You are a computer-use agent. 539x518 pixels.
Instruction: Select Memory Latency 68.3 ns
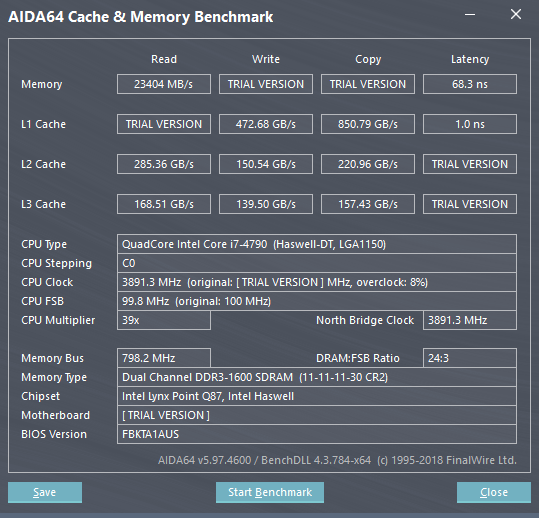[470, 84]
